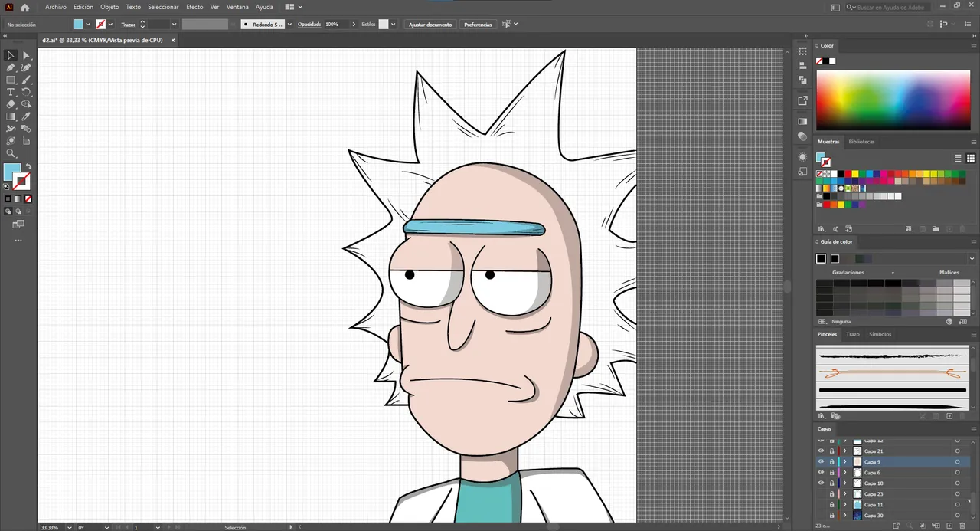Click the Ajustar documento button

point(430,25)
